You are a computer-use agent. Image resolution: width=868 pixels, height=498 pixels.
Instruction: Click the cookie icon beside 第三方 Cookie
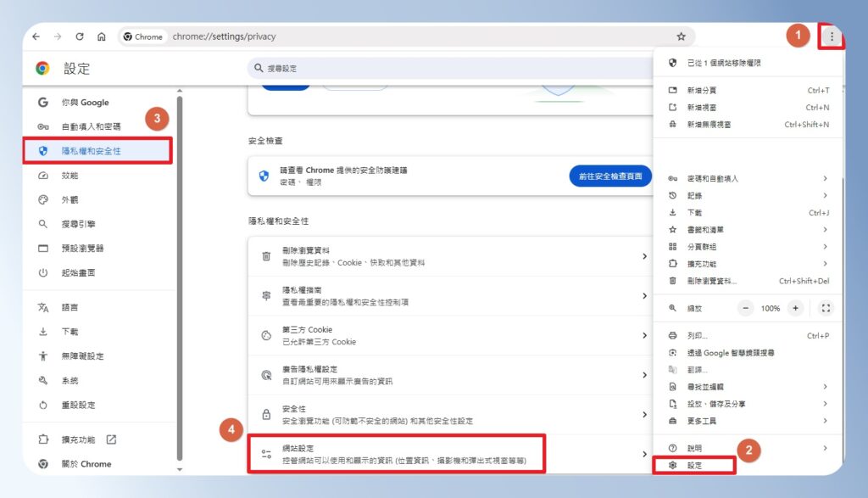266,336
